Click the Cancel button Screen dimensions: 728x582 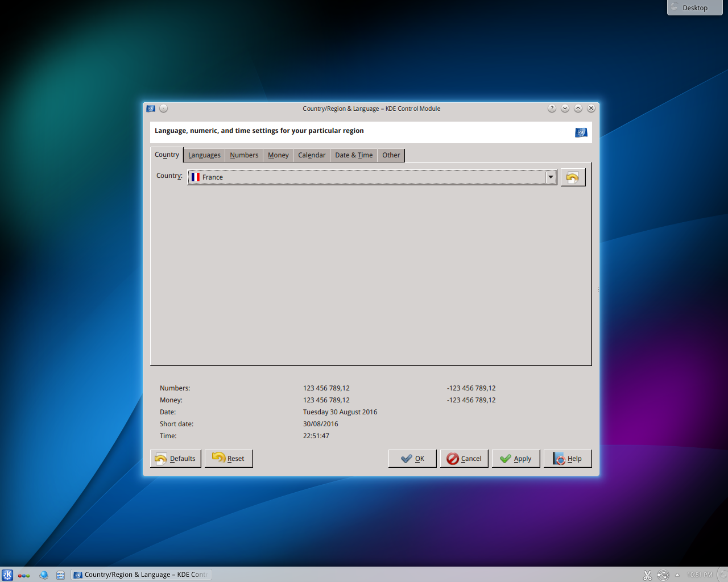464,459
